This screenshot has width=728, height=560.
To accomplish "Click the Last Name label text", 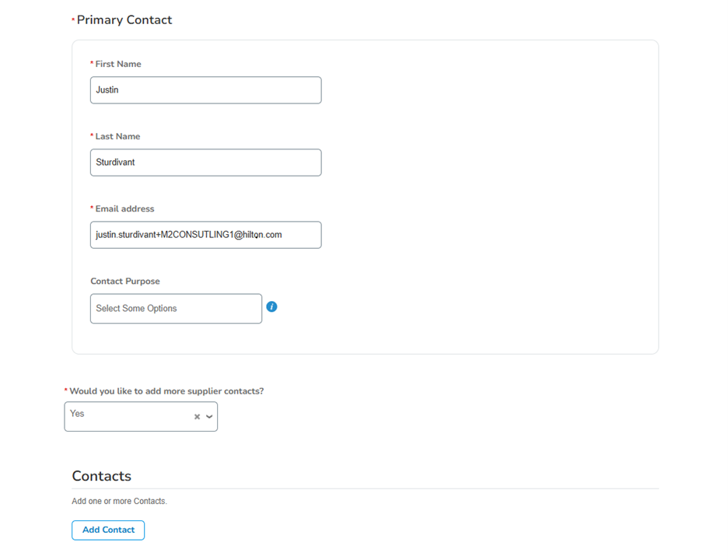I will [x=117, y=136].
